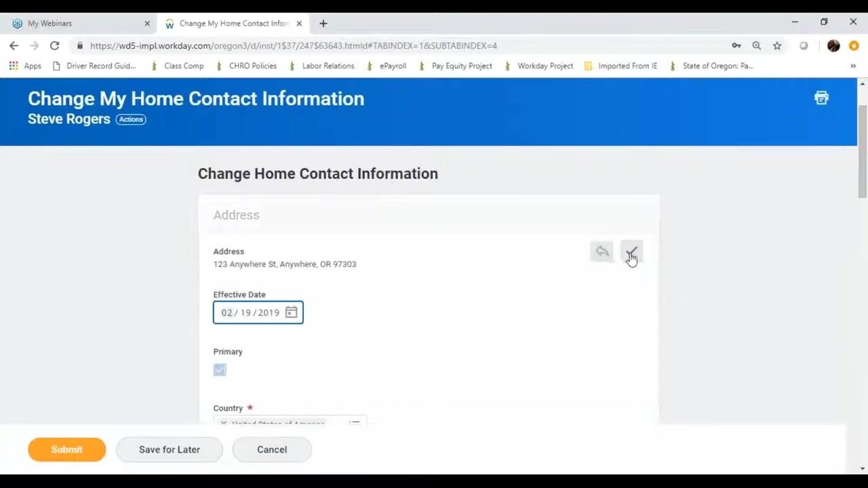
Task: Open the Effective Date calendar picker icon
Action: [291, 312]
